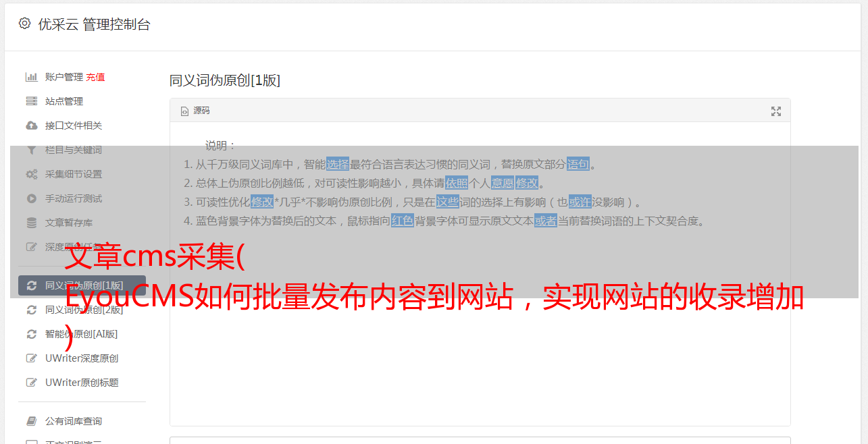The width and height of the screenshot is (868, 444).
Task: Click the database icon beside 文章暂存库
Action: coord(31,223)
